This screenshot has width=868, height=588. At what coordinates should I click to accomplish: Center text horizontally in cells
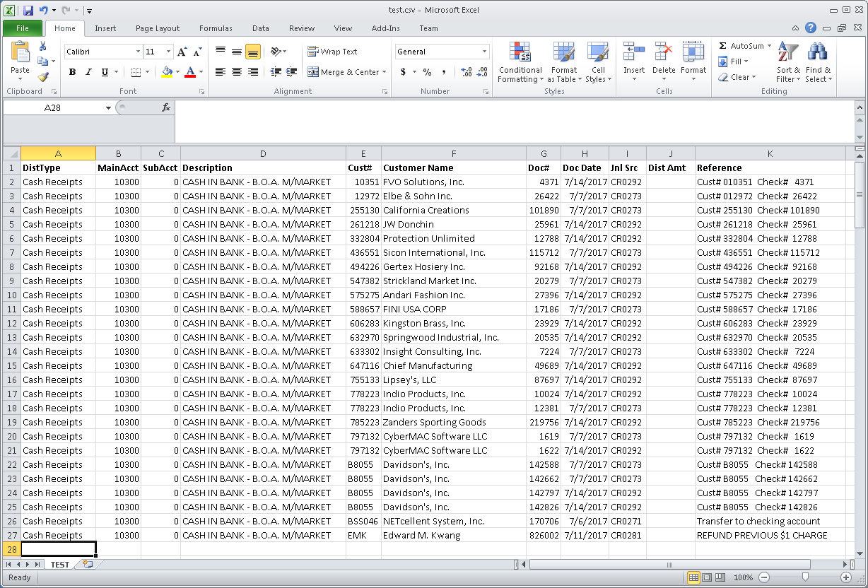point(237,72)
